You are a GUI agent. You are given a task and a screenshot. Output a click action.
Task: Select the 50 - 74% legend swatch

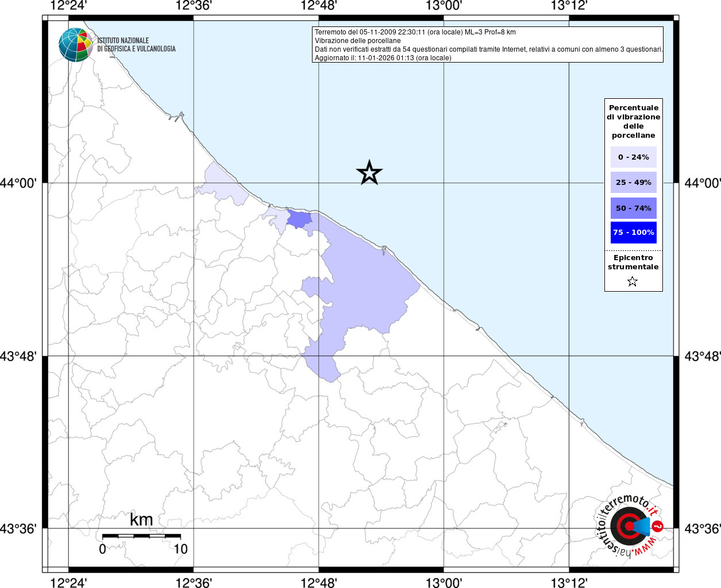634,208
